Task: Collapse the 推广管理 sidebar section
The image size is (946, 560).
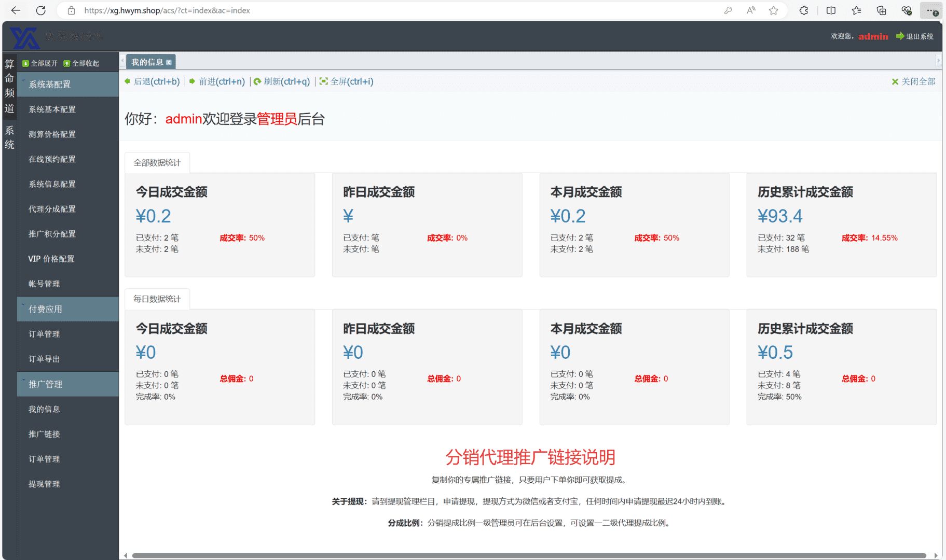Action: [67, 384]
